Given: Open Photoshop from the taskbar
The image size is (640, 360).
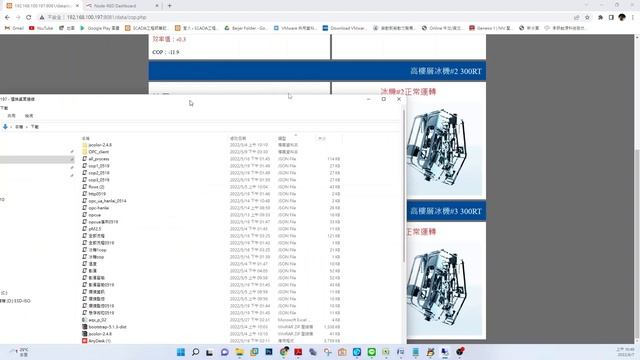Looking at the screenshot, I should pos(269,352).
